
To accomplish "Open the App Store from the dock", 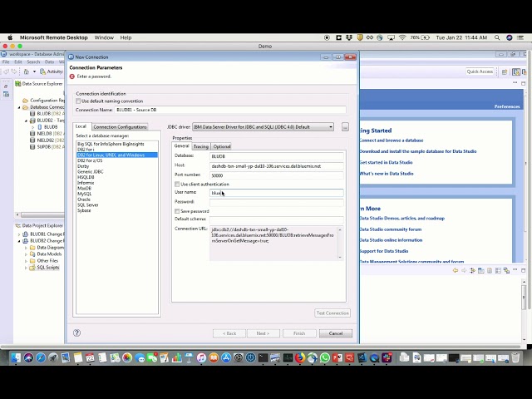I will 226,357.
